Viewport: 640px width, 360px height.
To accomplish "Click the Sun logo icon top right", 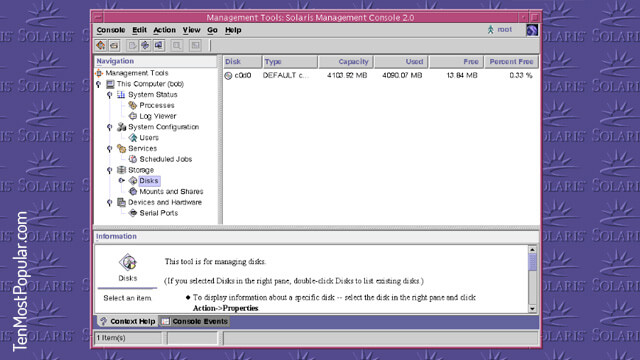I will (x=532, y=30).
